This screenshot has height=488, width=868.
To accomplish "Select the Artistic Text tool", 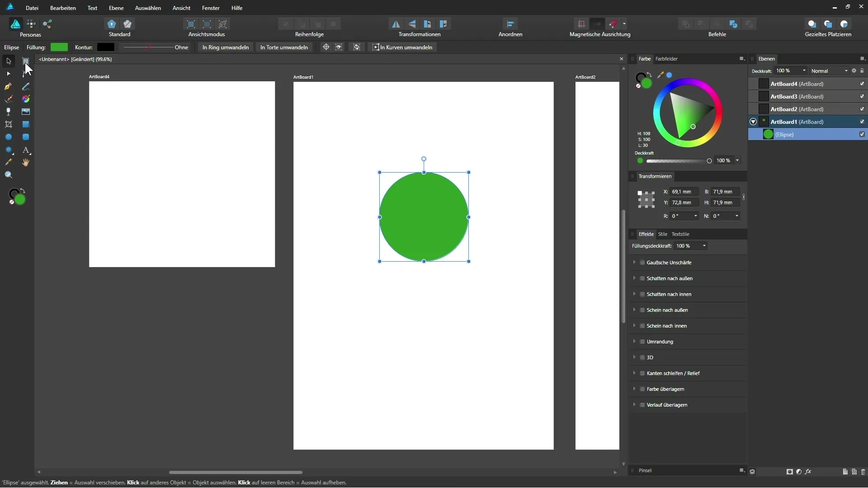I will coord(26,150).
